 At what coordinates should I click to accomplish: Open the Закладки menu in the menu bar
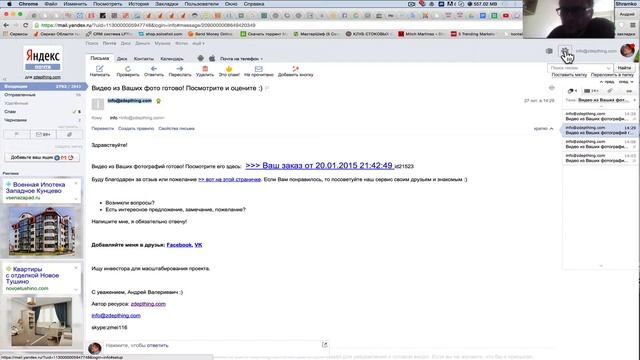point(167,4)
